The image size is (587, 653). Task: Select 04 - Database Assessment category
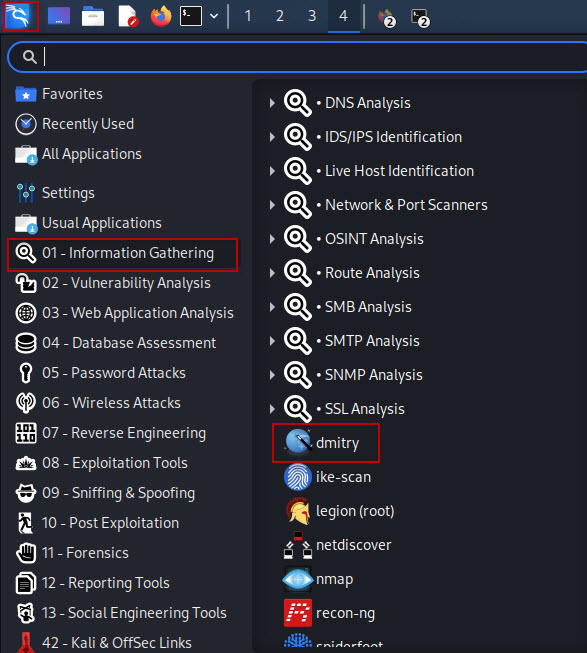pyautogui.click(x=115, y=344)
